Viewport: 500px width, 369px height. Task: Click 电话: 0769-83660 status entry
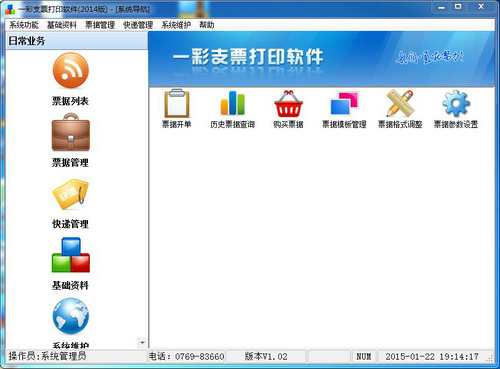click(x=186, y=356)
